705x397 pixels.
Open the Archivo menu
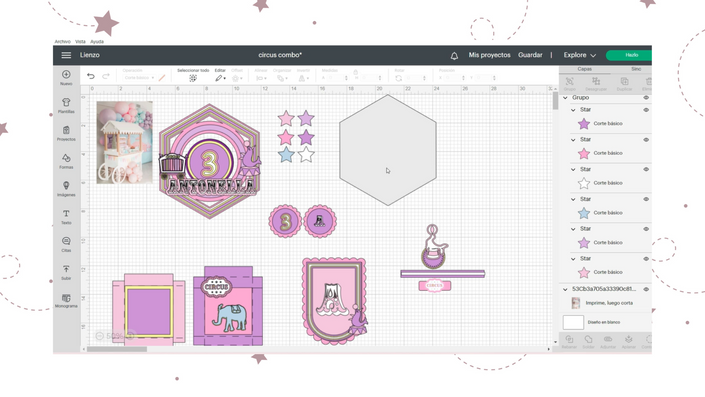(x=62, y=41)
